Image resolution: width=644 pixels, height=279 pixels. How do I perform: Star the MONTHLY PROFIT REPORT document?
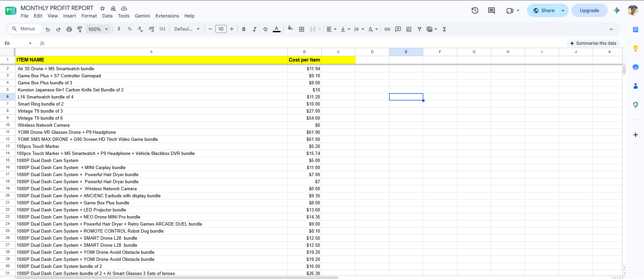tap(102, 8)
